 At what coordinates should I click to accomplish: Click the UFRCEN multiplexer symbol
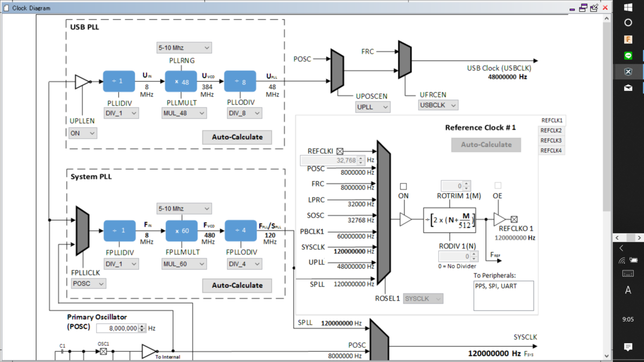405,59
